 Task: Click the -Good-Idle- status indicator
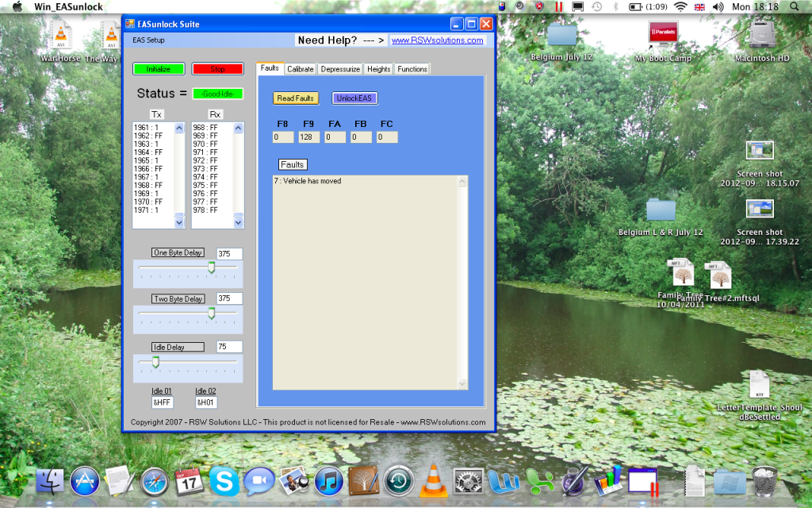tap(217, 94)
